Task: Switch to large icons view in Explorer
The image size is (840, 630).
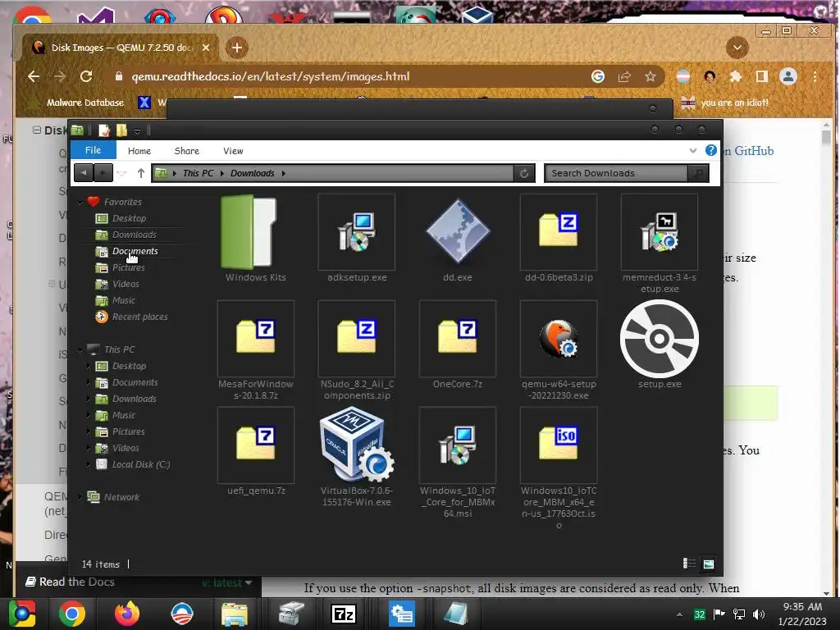Action: tap(708, 564)
